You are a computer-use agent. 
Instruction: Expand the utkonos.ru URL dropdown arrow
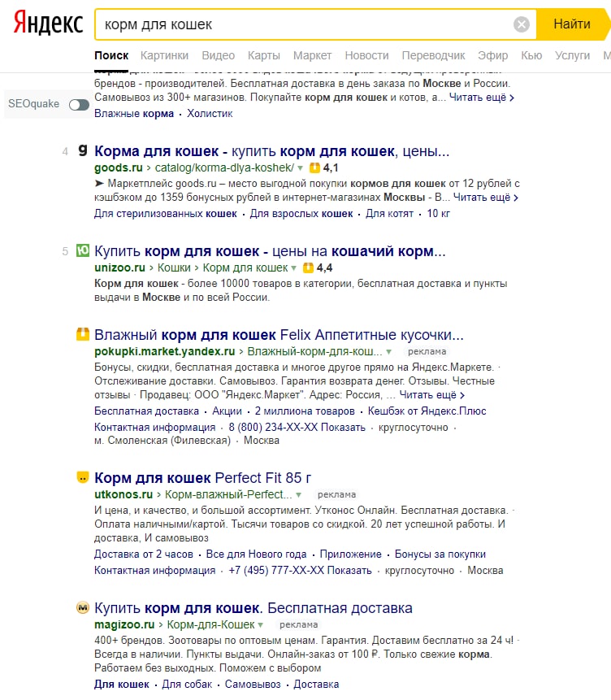point(298,495)
